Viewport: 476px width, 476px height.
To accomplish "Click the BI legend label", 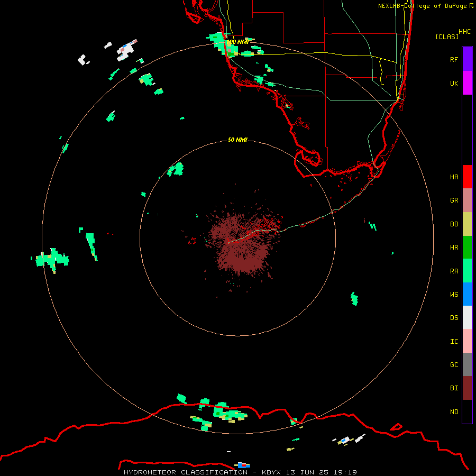I will (454, 388).
